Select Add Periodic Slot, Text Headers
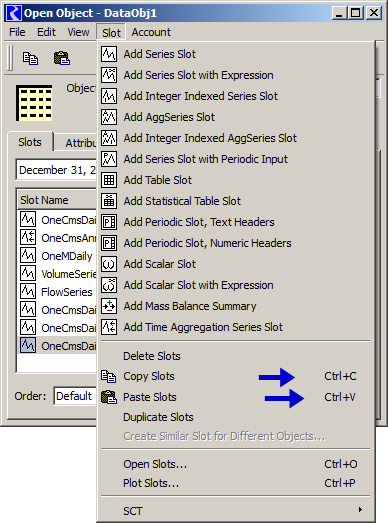Screen dimensions: 388x523 (x=237, y=222)
